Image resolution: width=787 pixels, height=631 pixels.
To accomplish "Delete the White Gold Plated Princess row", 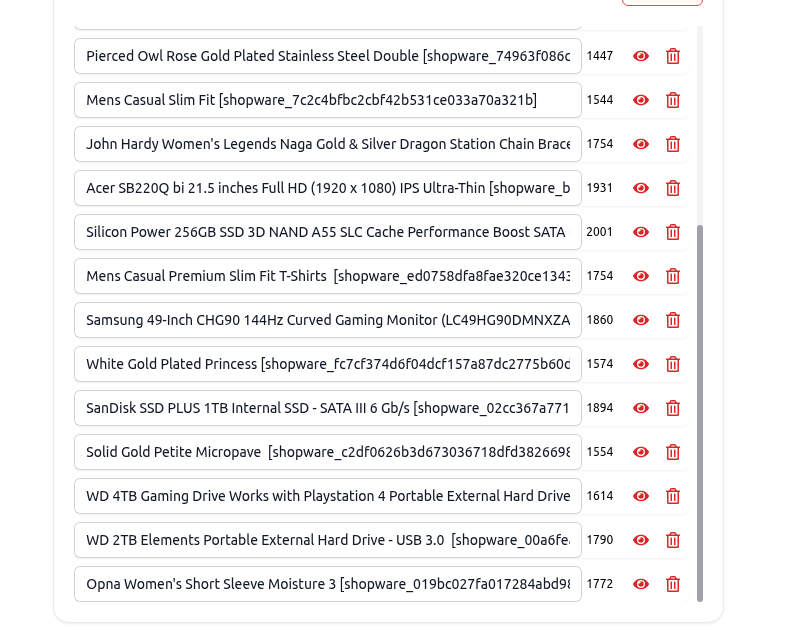I will [x=673, y=364].
